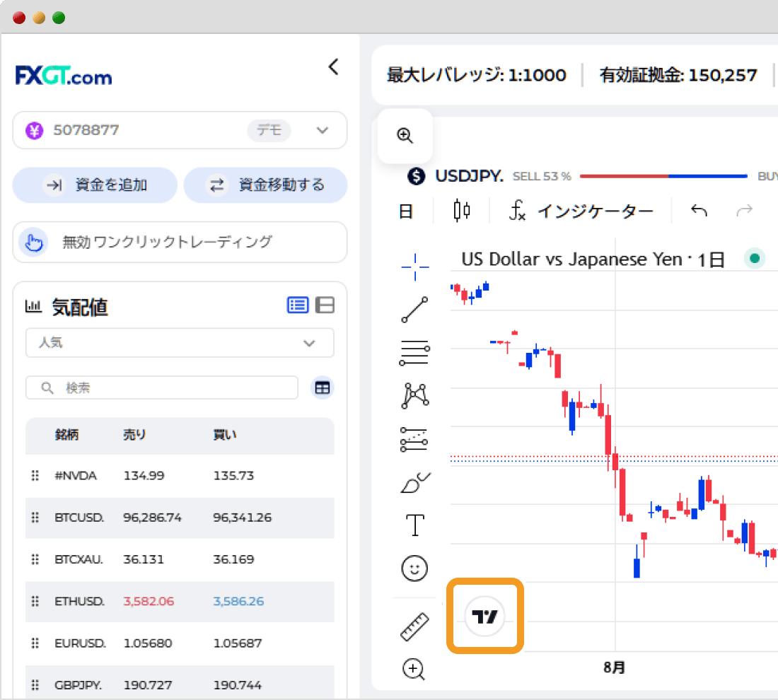
Task: Toggle one-click trading switch
Action: (x=180, y=242)
